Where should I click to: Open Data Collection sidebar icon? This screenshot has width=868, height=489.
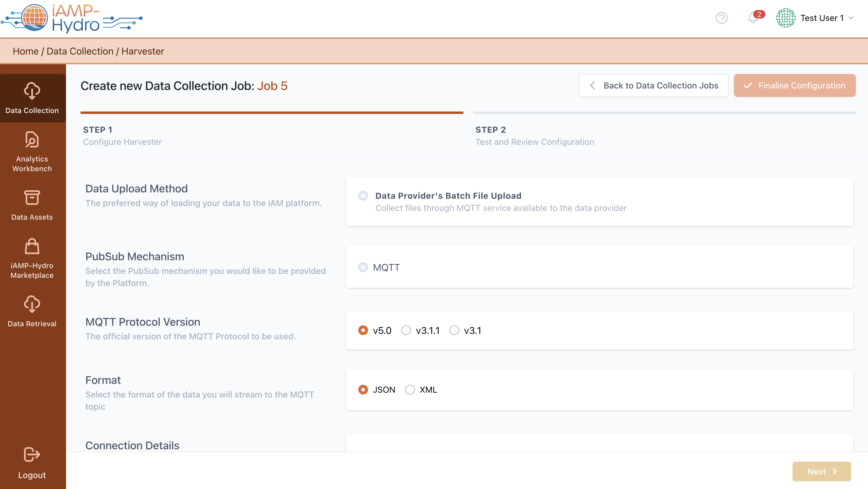click(x=32, y=91)
